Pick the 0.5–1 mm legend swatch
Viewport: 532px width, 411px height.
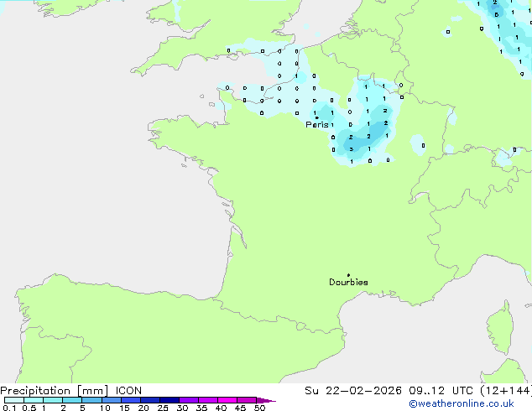coord(34,400)
